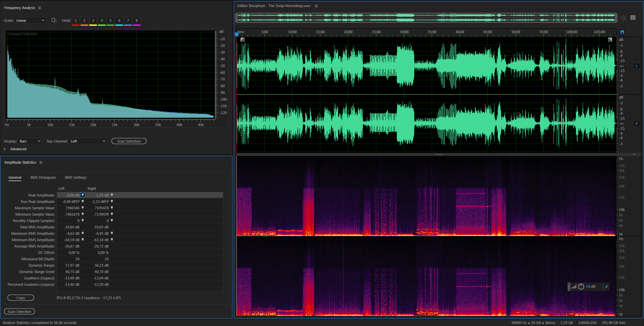This screenshot has width=644, height=326.
Task: Click Scan Selection in Frequency Analysis panel
Action: click(x=129, y=141)
